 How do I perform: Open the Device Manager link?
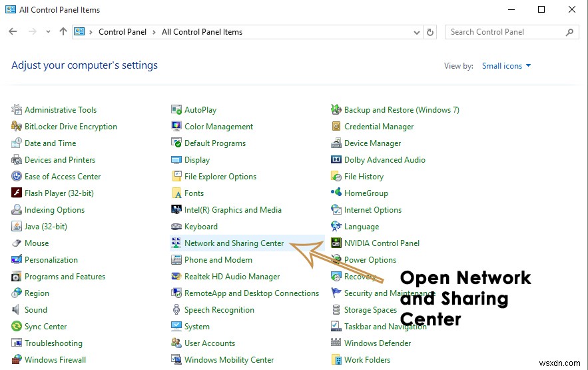372,143
